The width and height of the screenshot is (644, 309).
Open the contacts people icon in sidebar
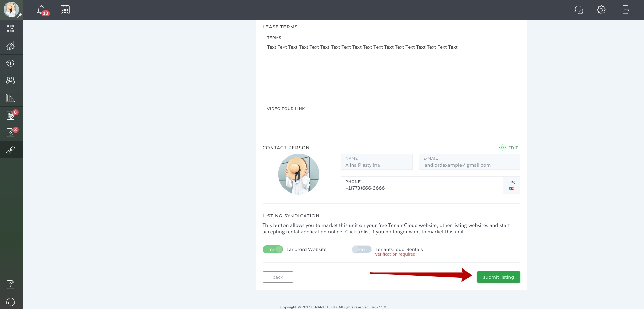pos(11,80)
